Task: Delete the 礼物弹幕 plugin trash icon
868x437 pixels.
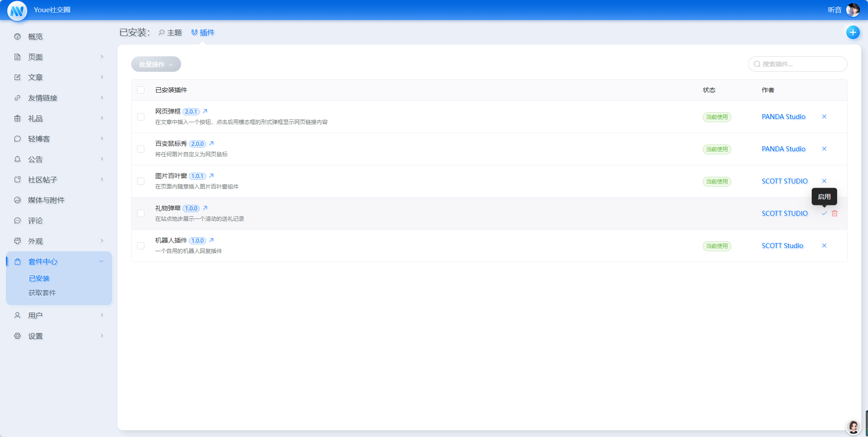Action: (x=834, y=214)
